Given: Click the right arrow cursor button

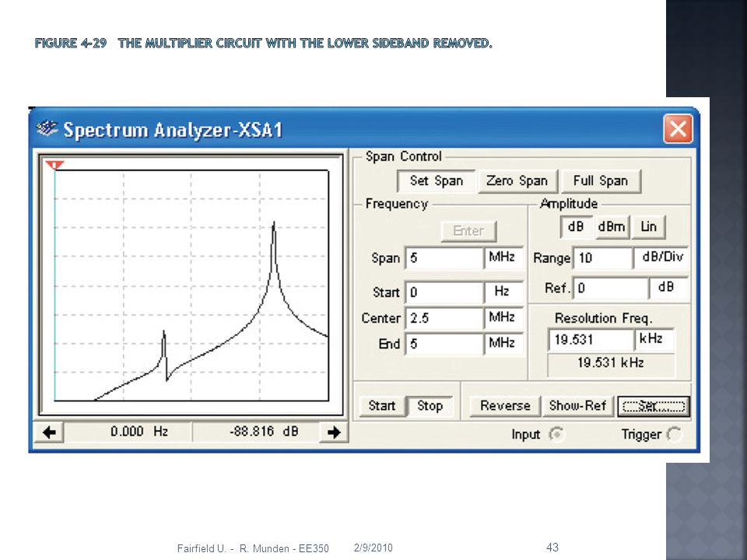Looking at the screenshot, I should point(334,432).
